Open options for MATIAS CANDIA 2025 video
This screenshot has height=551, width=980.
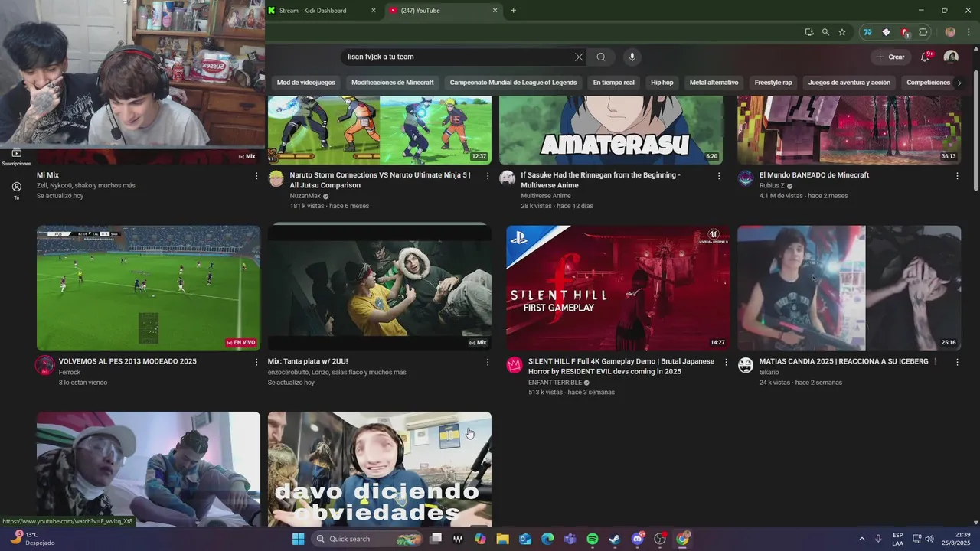[957, 362]
